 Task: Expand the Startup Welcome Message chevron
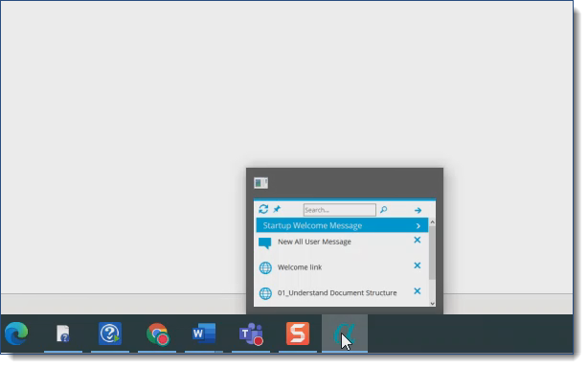pos(418,225)
